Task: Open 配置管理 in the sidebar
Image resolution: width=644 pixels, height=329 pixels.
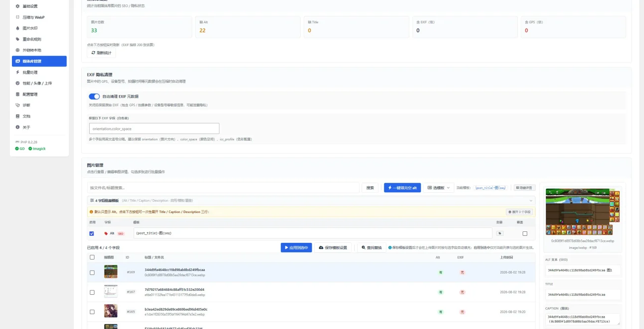Action: tap(39, 94)
